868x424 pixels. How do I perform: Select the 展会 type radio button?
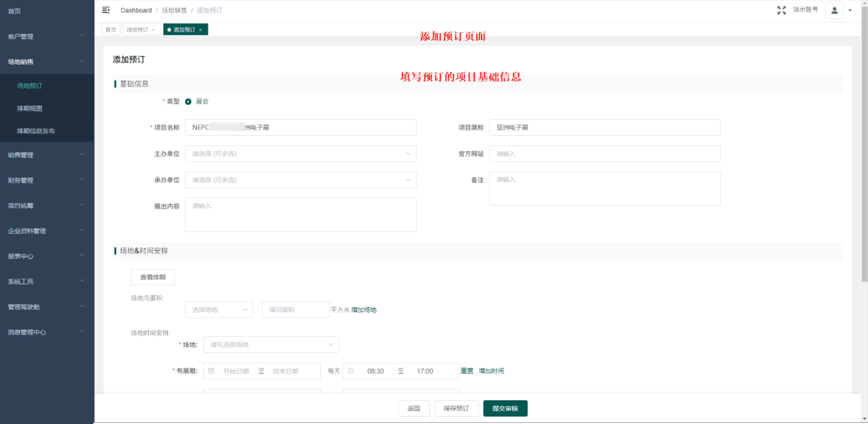(x=188, y=102)
